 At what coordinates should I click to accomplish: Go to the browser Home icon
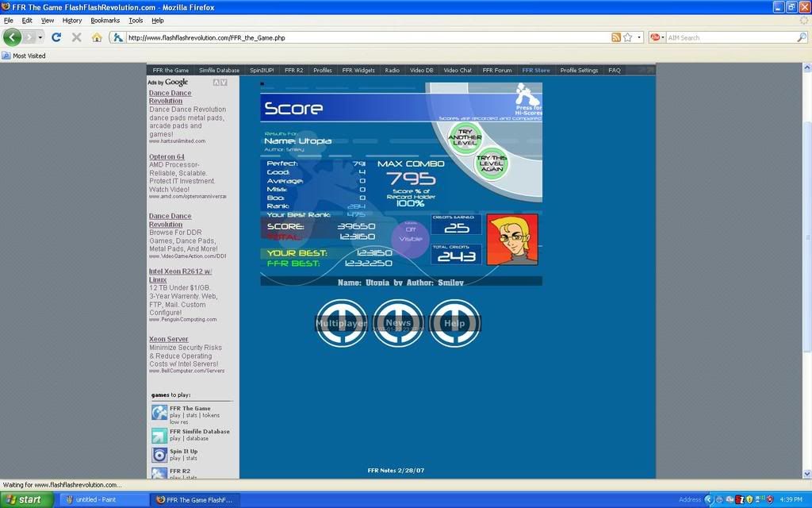pyautogui.click(x=97, y=37)
